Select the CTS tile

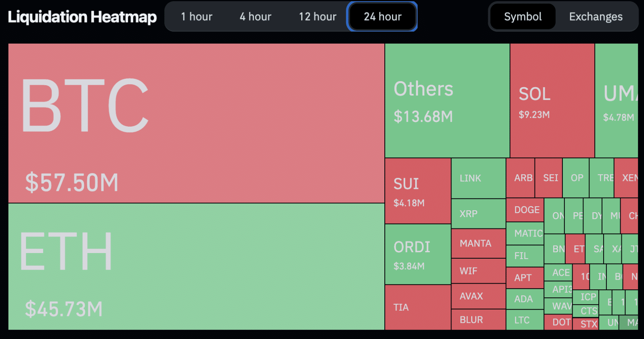pos(586,311)
